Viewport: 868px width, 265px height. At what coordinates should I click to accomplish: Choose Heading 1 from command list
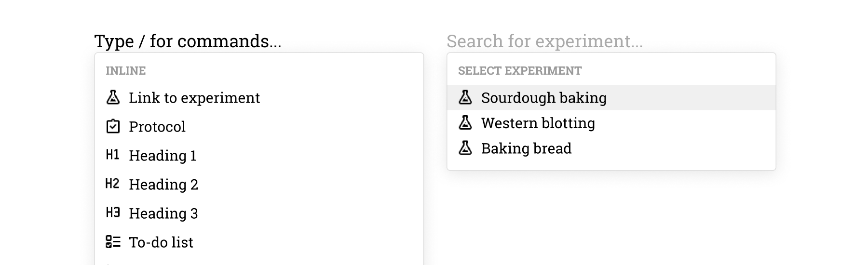coord(163,156)
